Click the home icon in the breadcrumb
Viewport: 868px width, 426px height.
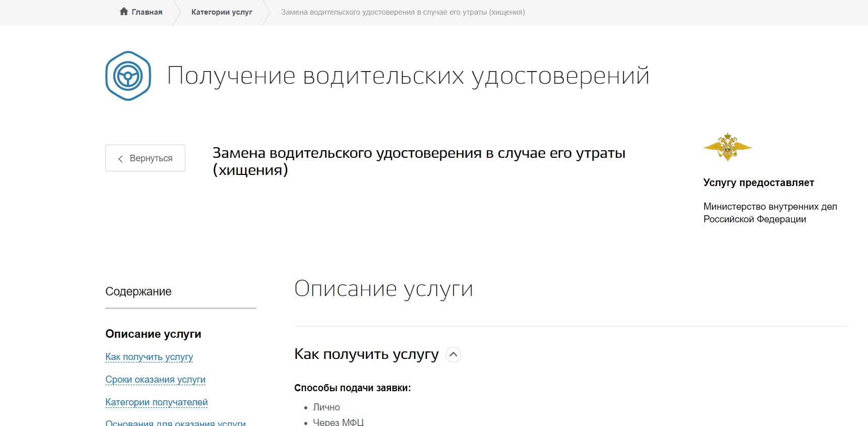[123, 12]
